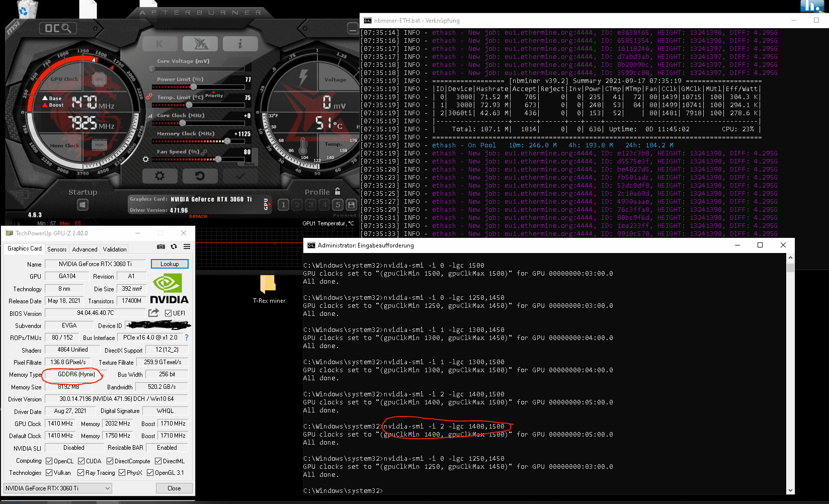This screenshot has width=829, height=504.
Task: Switch to GPU-Z Sensors tab
Action: [57, 249]
